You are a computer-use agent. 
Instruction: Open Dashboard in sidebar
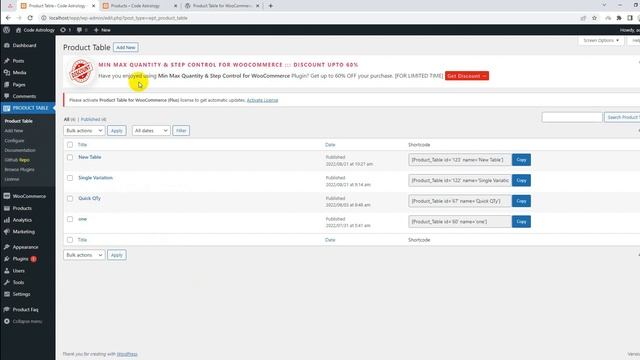24,45
